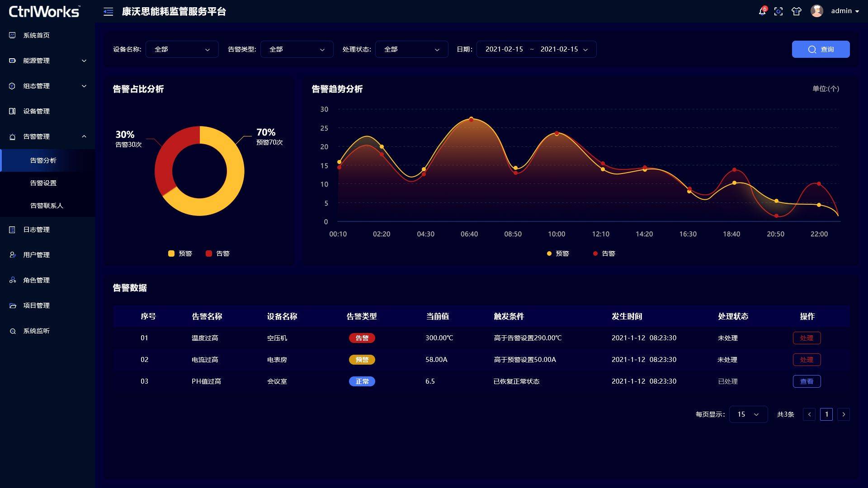Click 处理 for the 温度过高 alarm

pos(807,338)
